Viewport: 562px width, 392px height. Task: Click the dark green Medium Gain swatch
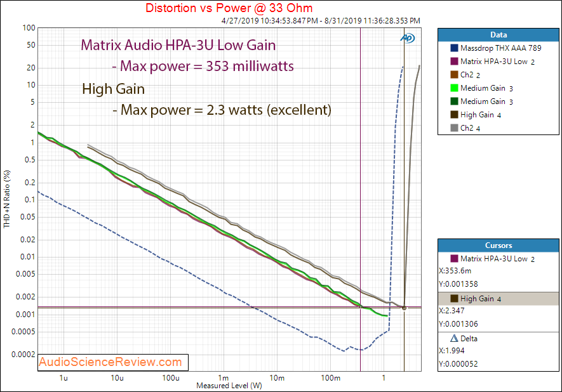(x=454, y=101)
